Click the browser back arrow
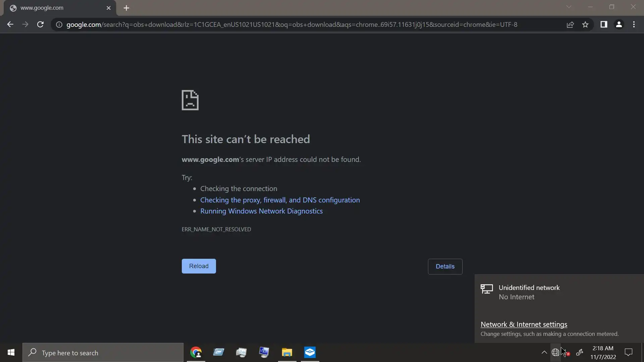Screen dimensions: 644x362 [x=10, y=24]
